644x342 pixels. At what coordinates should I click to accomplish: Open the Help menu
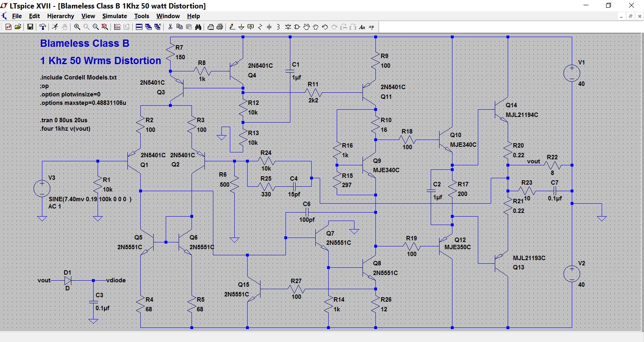(x=193, y=16)
